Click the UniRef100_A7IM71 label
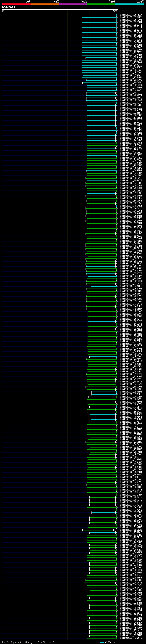 tap(131, 304)
